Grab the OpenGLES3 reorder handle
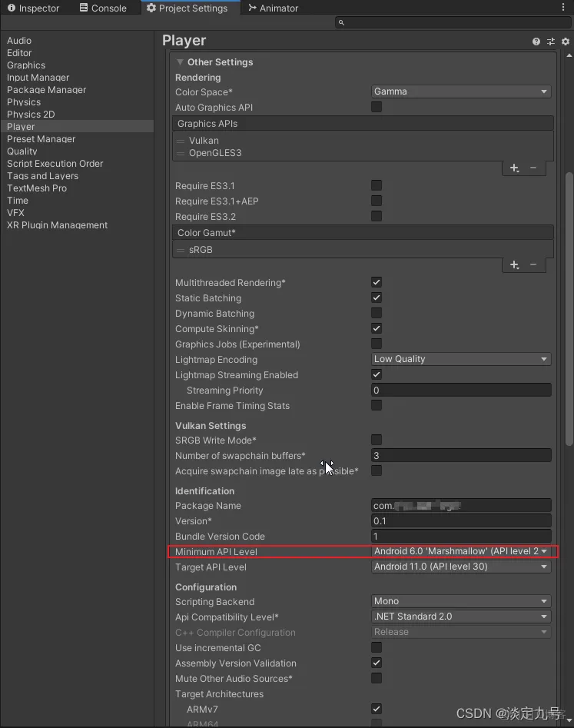574x728 pixels. pos(181,153)
